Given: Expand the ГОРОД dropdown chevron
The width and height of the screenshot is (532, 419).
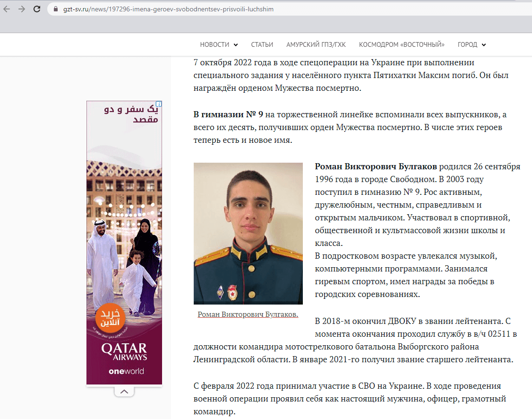Looking at the screenshot, I should (x=483, y=45).
